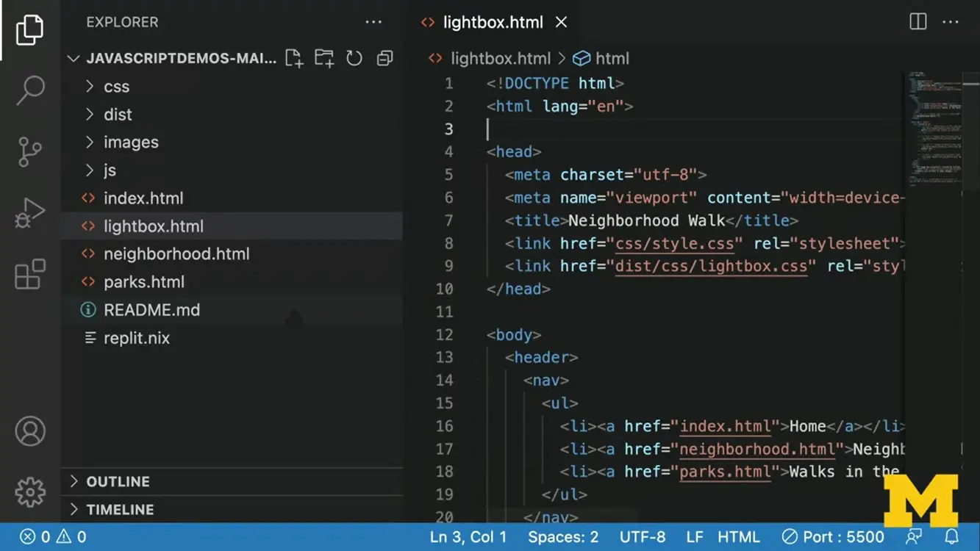
Task: Expand the dist folder
Action: [232, 115]
